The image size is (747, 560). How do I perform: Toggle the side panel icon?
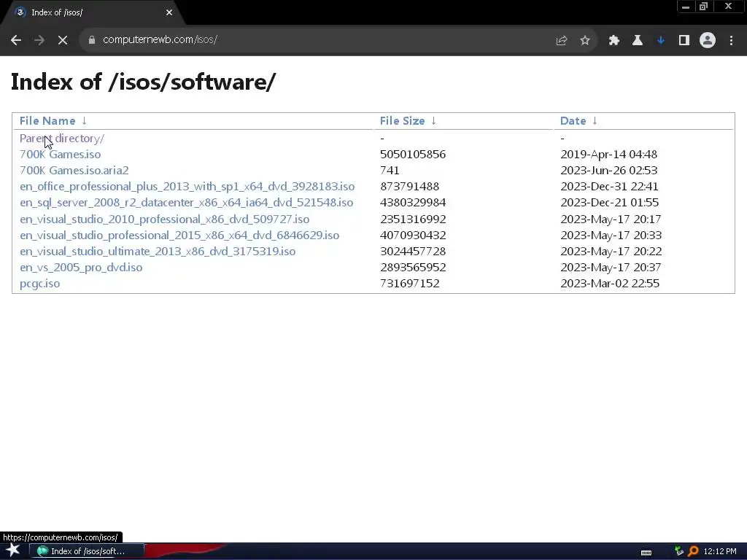tap(684, 41)
